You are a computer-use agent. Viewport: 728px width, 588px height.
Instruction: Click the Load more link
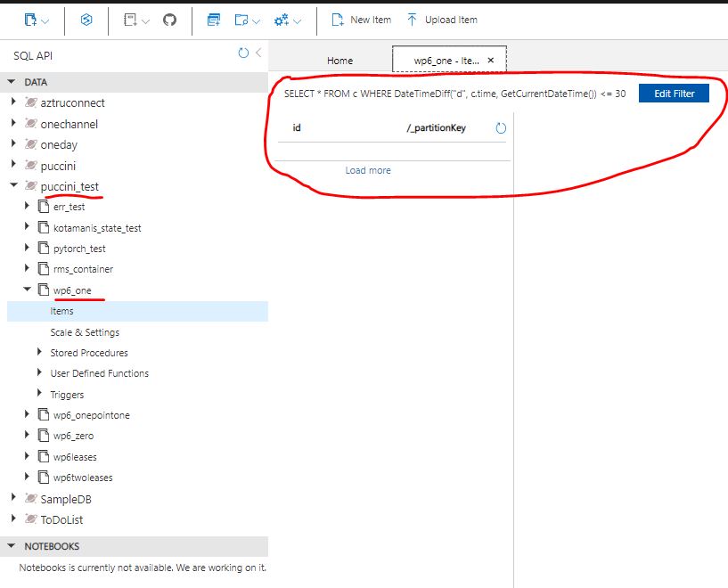coord(368,170)
